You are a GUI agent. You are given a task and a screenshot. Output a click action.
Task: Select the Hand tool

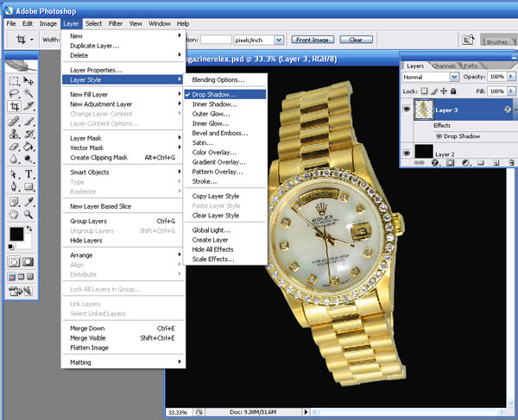[x=14, y=215]
